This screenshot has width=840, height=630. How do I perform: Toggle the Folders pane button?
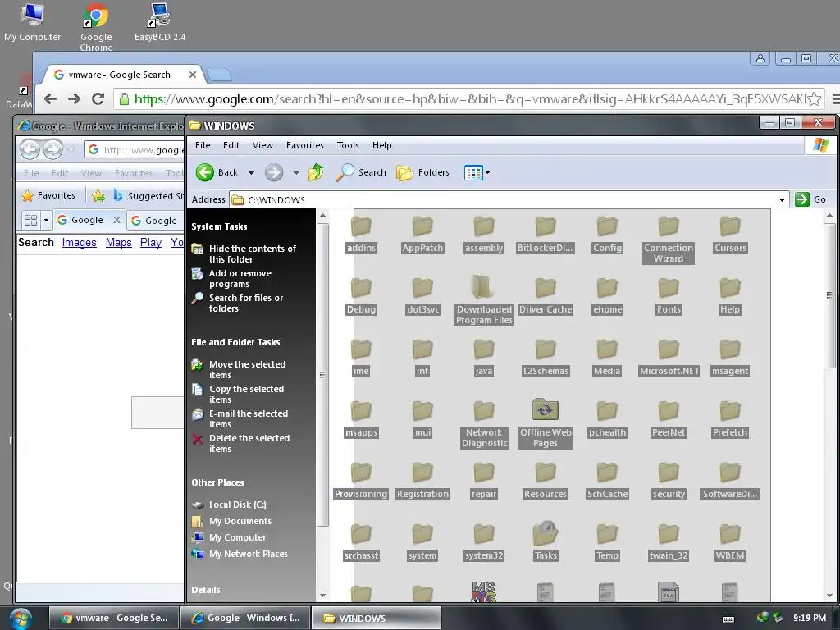pos(423,172)
